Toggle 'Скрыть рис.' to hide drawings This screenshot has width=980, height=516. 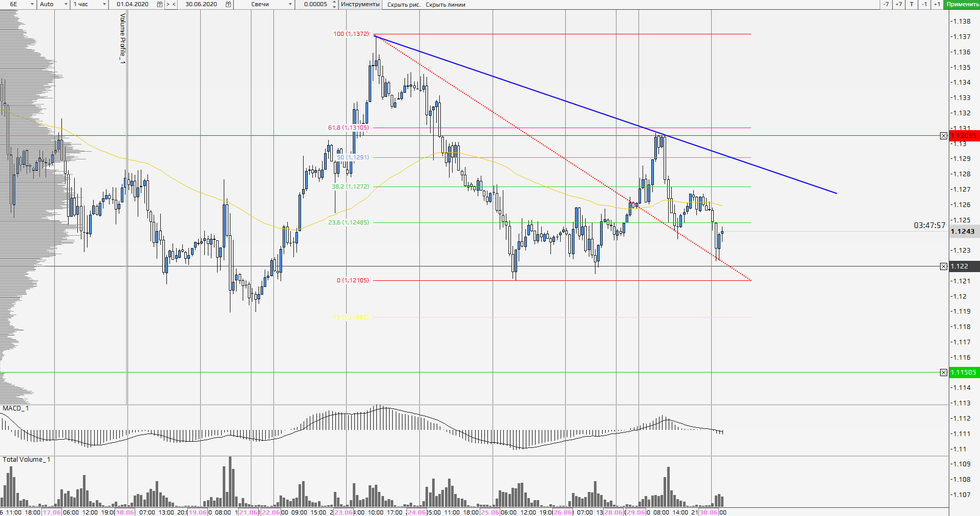click(x=403, y=5)
